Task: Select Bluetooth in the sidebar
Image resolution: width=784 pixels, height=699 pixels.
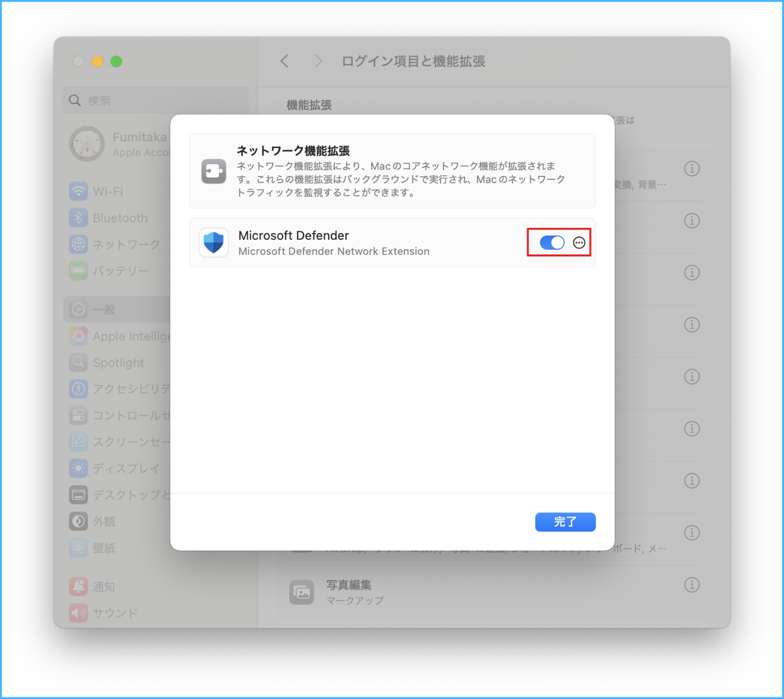Action: click(119, 218)
